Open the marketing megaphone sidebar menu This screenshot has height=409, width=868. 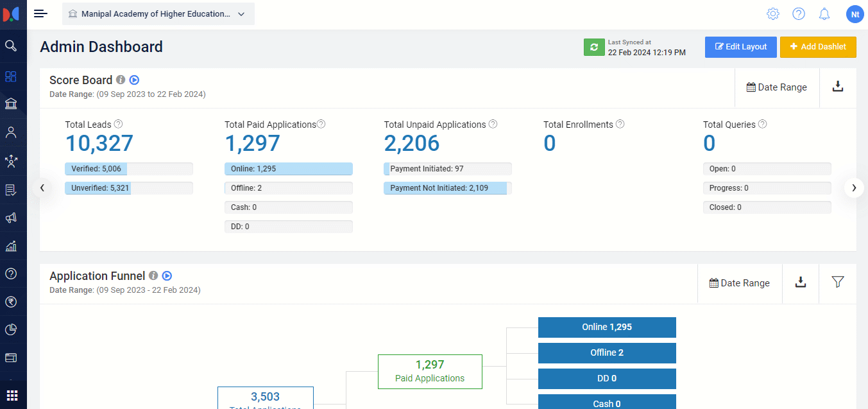tap(11, 218)
